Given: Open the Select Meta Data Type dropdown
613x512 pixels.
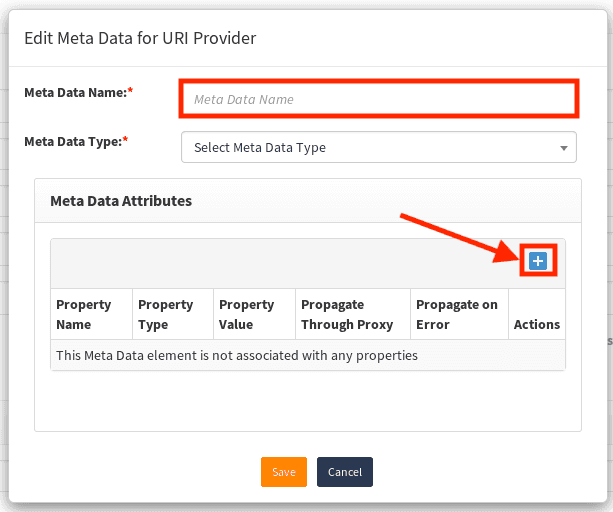Looking at the screenshot, I should 370,147.
